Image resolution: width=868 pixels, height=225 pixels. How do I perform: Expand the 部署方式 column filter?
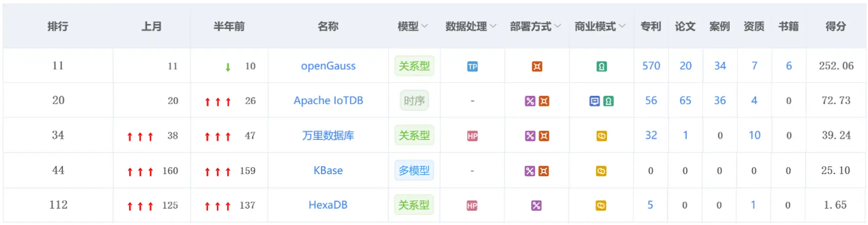[558, 26]
